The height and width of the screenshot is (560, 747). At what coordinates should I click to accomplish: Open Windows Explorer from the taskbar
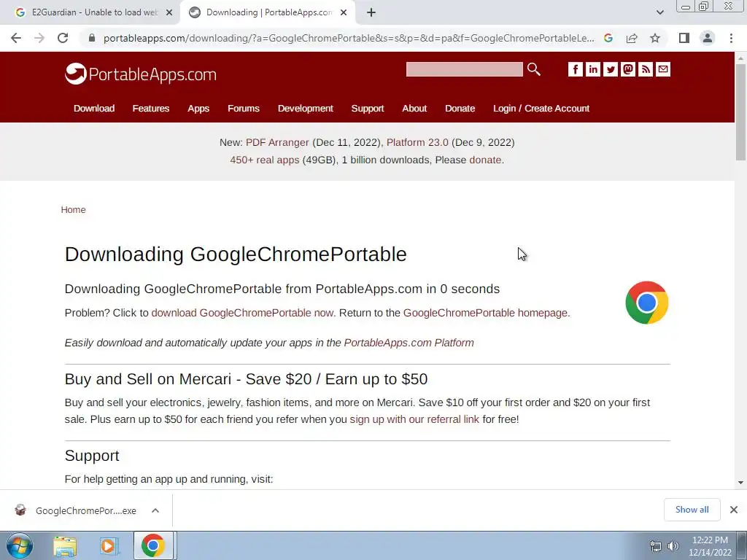coord(65,546)
